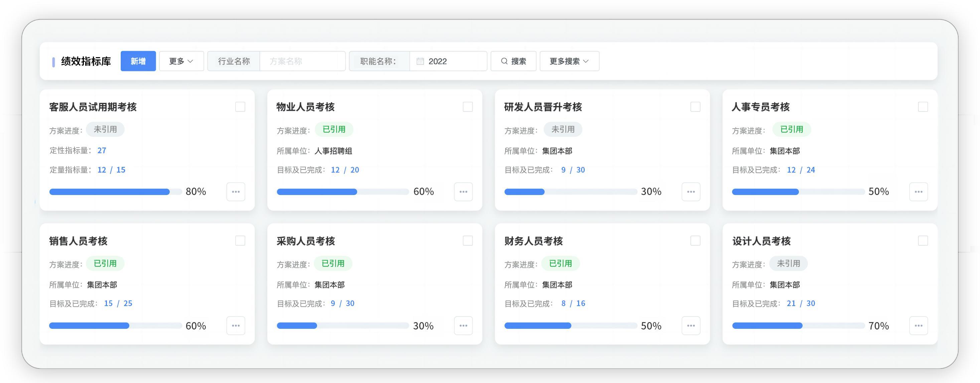Image resolution: width=980 pixels, height=383 pixels.
Task: Open more options on 销售人员考核 card
Action: [236, 325]
